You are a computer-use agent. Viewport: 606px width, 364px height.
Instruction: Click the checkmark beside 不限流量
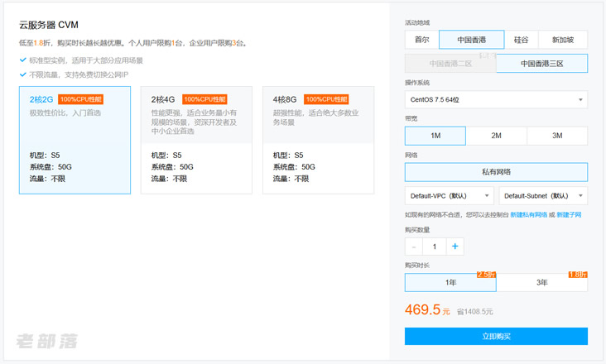[23, 74]
